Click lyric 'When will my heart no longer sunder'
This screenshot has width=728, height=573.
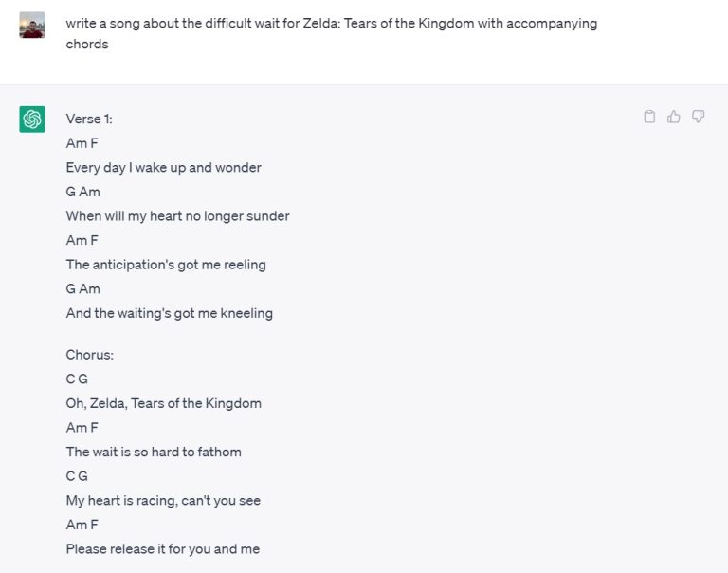coord(178,216)
